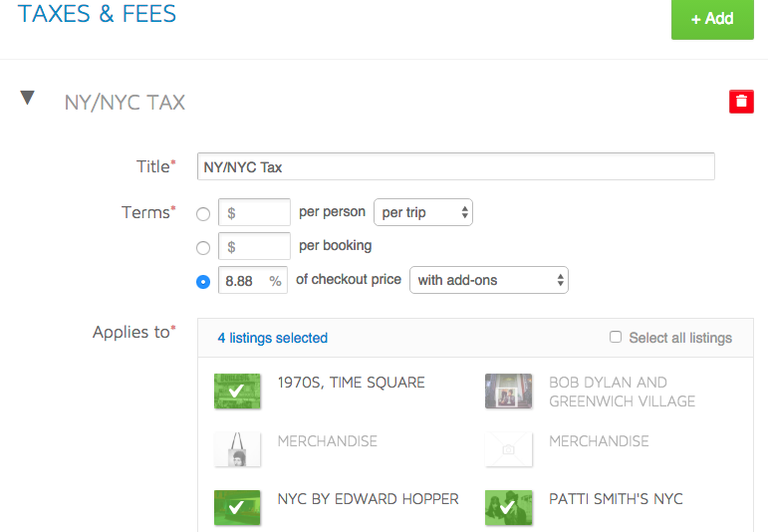
Task: Click the MERCHANDISE label beside camera placeholder
Action: click(599, 441)
